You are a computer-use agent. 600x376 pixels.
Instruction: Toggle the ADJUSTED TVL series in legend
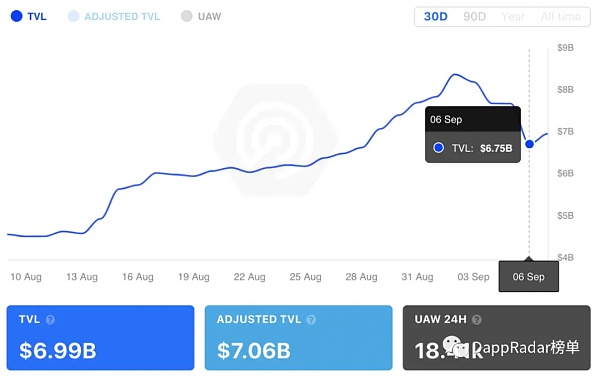(114, 16)
